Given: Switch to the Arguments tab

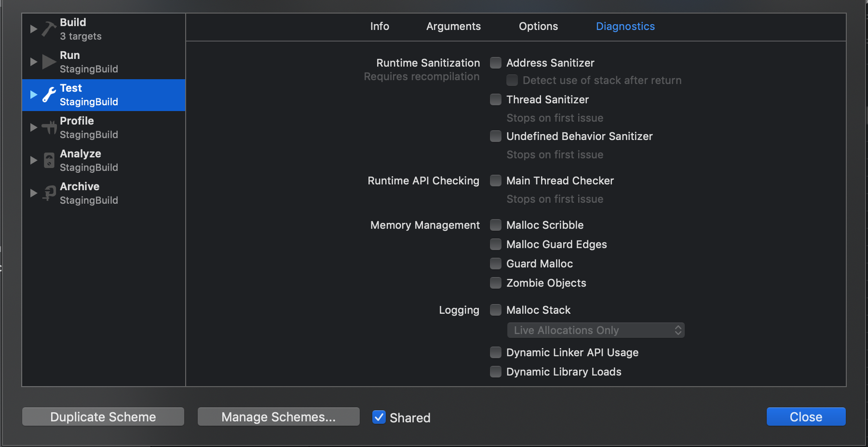Looking at the screenshot, I should point(453,26).
